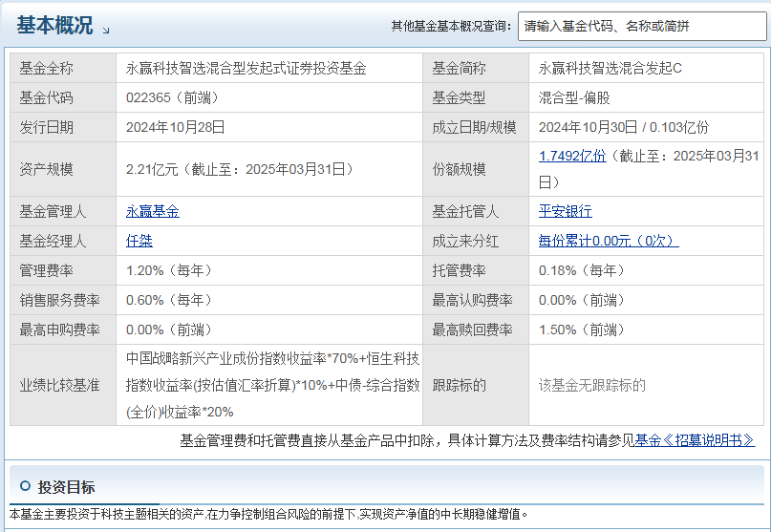Click the 投资目标 section heading
This screenshot has width=771, height=532.
pyautogui.click(x=66, y=487)
